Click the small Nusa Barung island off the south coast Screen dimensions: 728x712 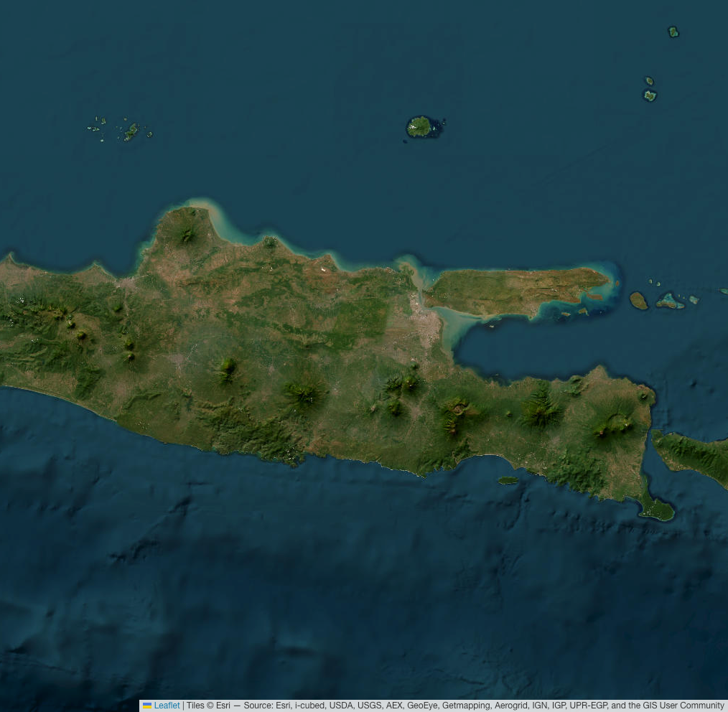(x=508, y=480)
